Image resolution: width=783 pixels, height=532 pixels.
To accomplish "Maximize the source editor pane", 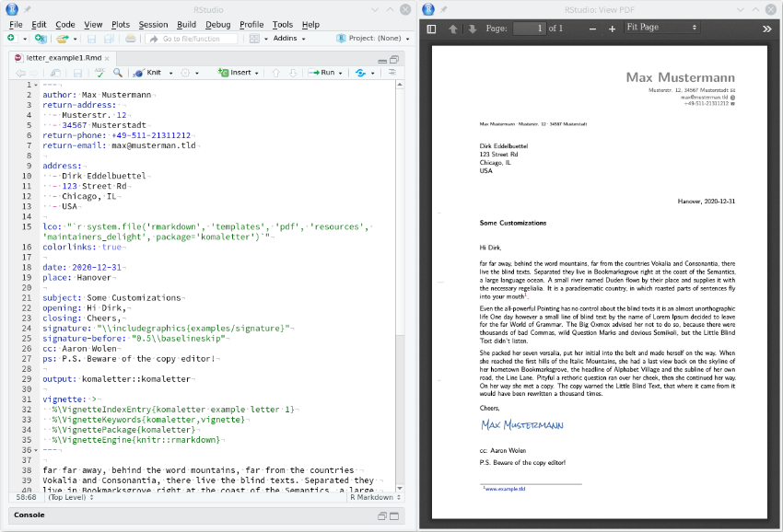I will pos(394,60).
